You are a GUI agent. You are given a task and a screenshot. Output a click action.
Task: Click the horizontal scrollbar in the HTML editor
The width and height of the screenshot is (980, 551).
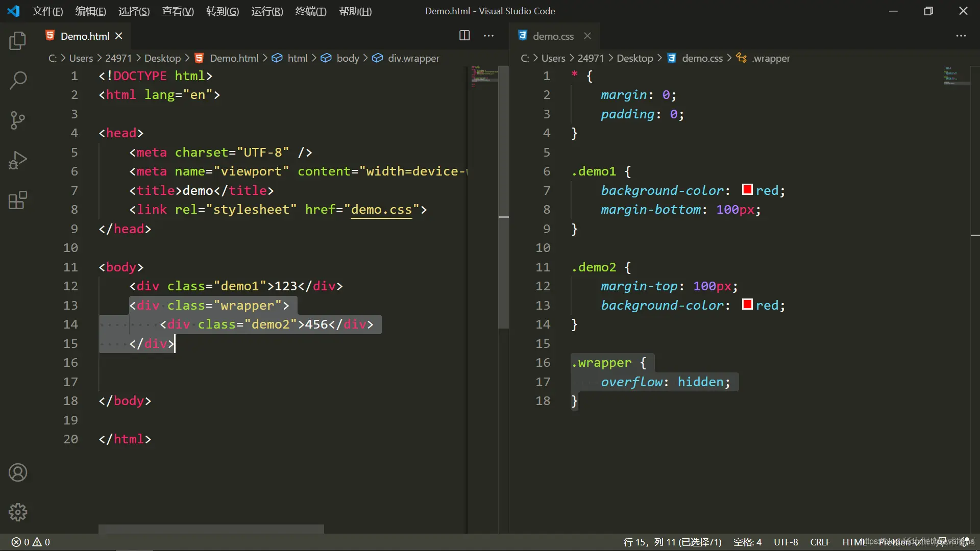[x=211, y=529]
